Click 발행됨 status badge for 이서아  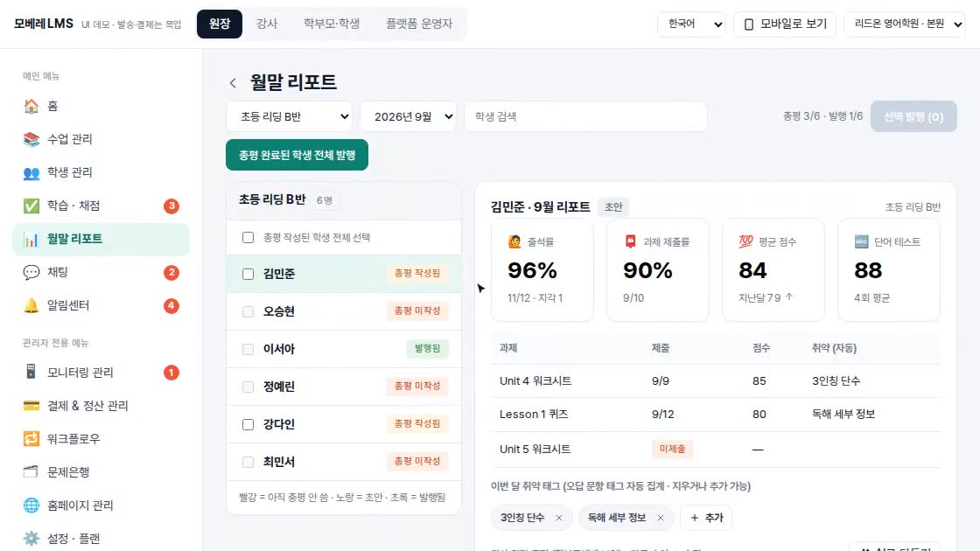(x=428, y=349)
